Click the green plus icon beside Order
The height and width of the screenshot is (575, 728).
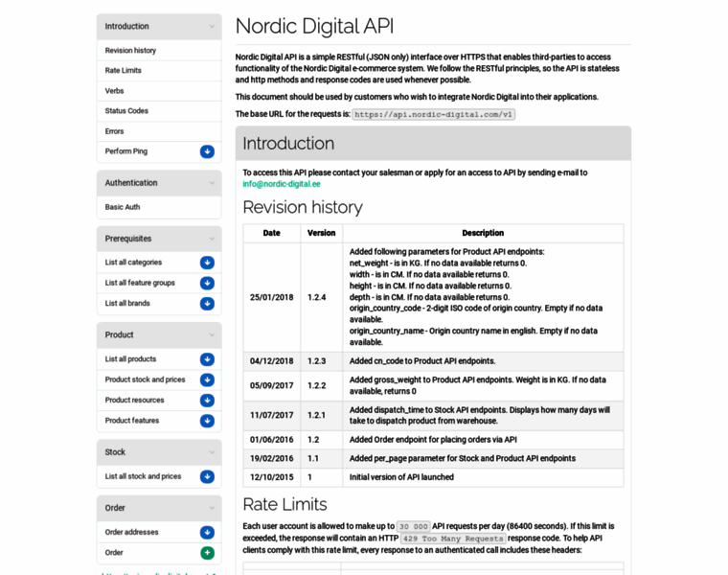(207, 553)
